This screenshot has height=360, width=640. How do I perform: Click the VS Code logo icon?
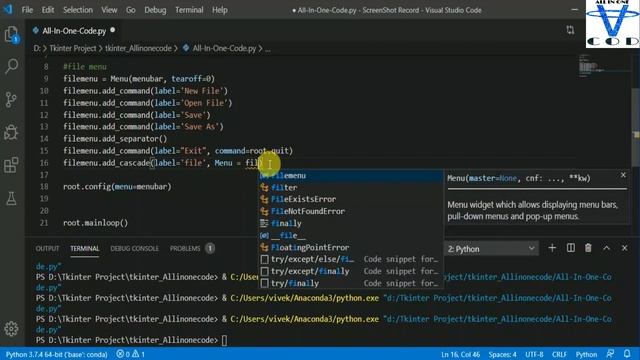tap(8, 9)
